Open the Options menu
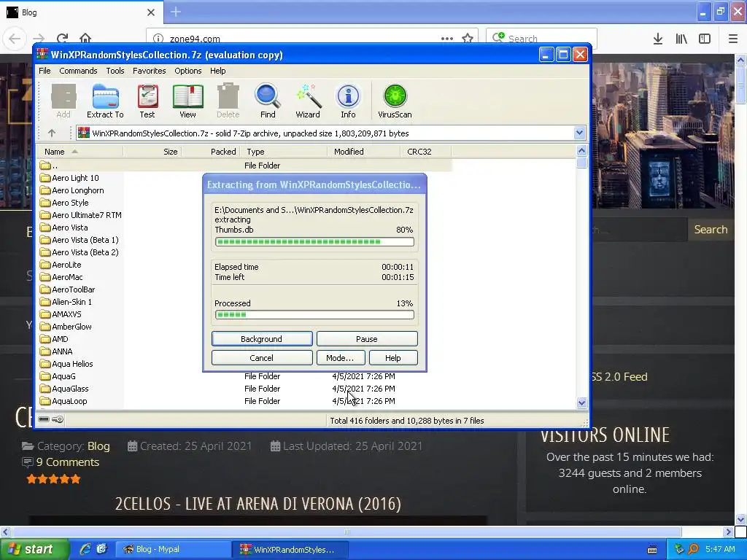 (187, 71)
